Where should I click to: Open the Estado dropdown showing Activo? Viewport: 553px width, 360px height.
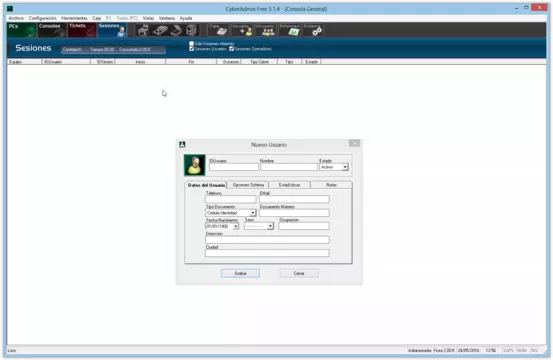click(x=334, y=167)
